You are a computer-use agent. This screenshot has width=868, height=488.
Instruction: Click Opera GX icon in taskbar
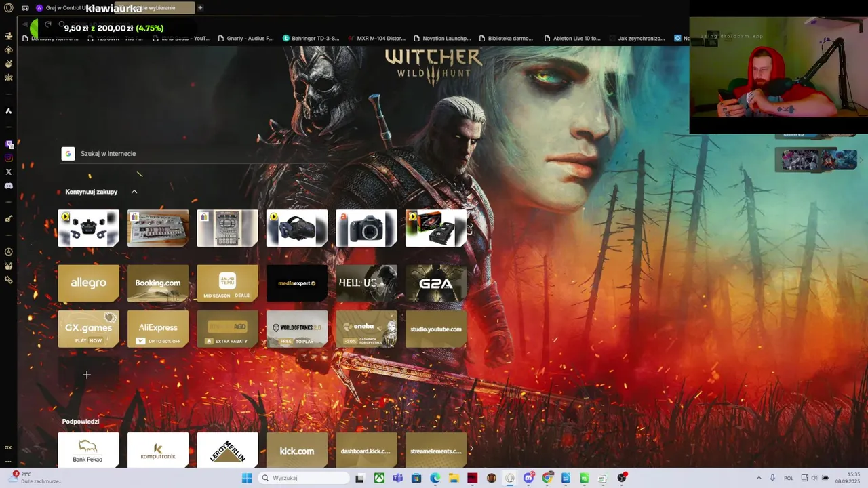tap(510, 478)
